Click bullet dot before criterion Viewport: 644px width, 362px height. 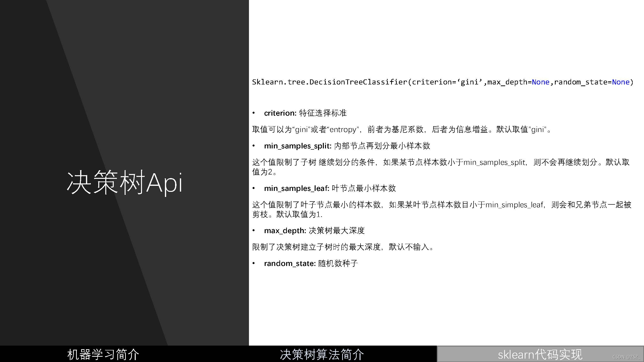coord(254,113)
